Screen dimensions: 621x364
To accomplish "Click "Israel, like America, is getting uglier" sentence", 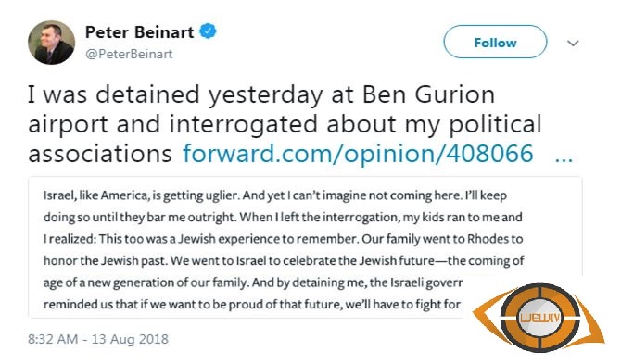I will [x=142, y=195].
